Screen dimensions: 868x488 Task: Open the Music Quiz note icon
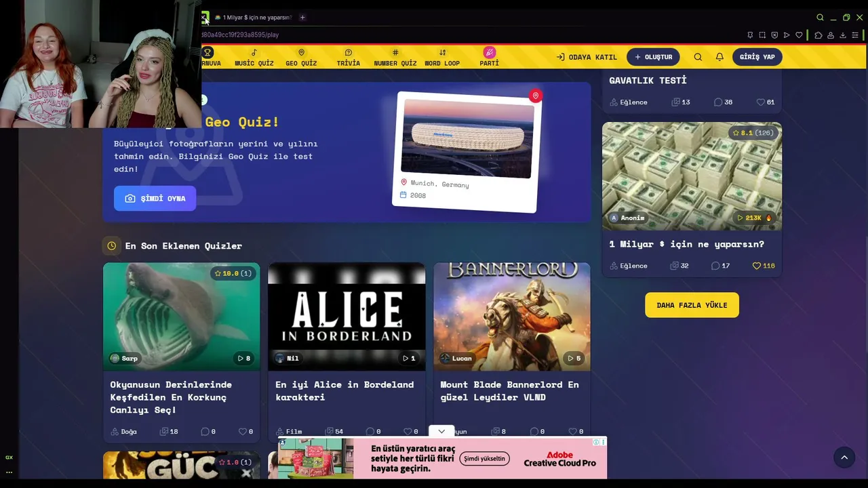(x=254, y=52)
